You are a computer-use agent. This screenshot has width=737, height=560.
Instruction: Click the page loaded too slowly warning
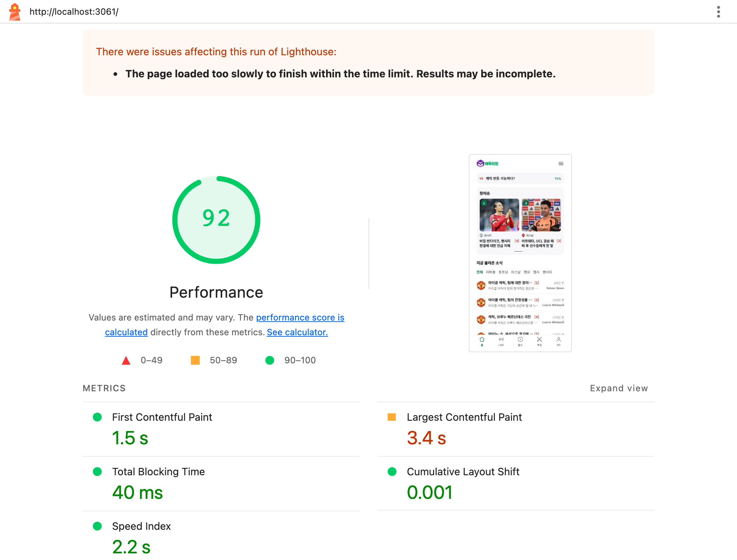(x=340, y=74)
